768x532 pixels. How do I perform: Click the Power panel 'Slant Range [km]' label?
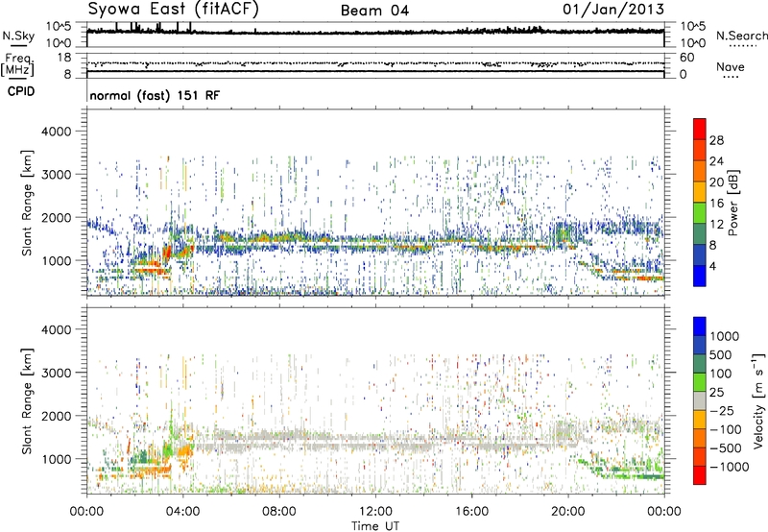(27, 203)
